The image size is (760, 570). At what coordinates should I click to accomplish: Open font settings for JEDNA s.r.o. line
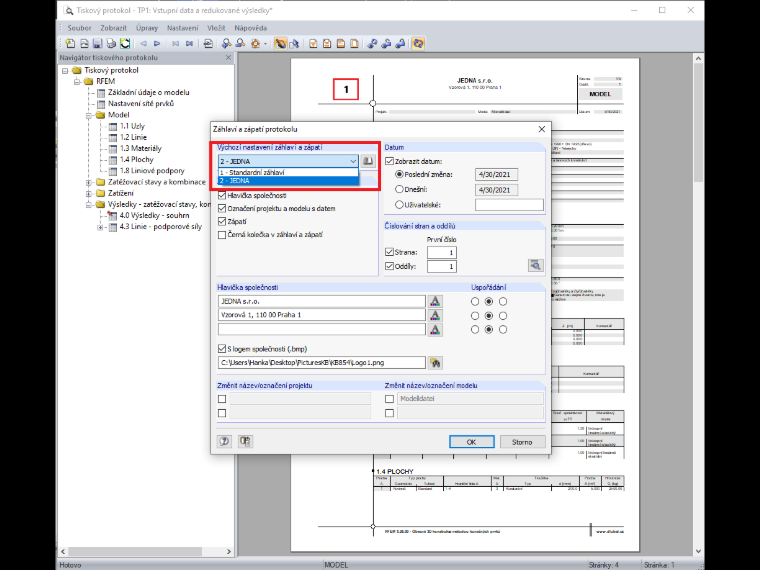click(435, 301)
